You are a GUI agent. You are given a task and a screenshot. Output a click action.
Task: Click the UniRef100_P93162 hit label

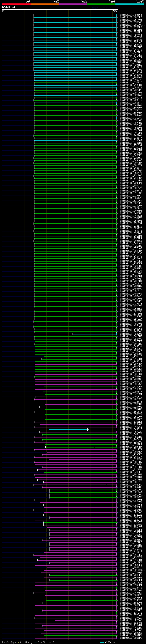coord(131,15)
